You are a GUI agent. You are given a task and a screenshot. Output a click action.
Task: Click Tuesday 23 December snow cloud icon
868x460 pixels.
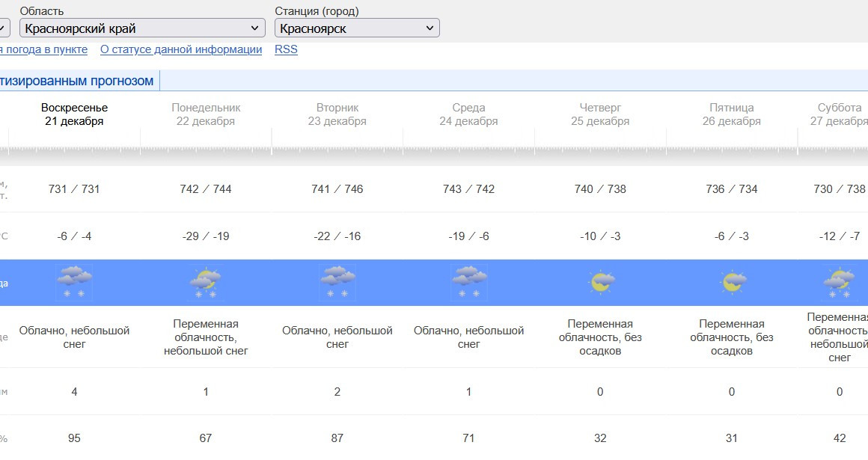point(337,282)
